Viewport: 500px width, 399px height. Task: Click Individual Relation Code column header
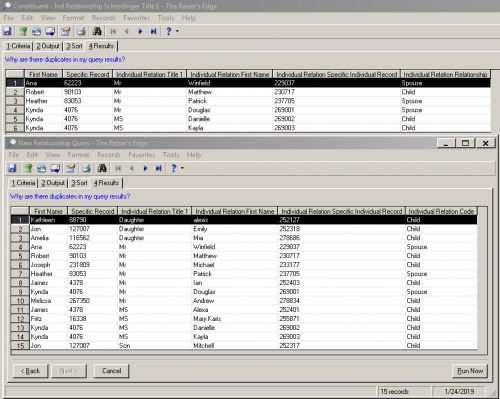[441, 211]
